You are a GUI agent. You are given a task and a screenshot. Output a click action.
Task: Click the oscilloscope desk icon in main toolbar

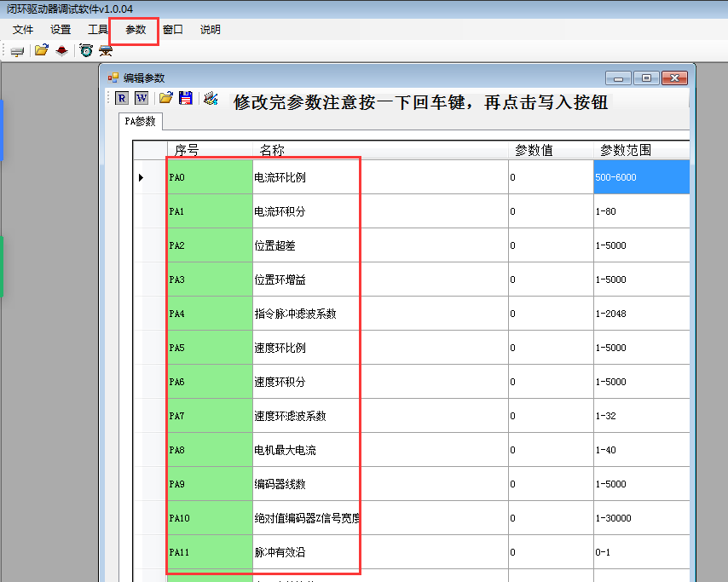(106, 50)
